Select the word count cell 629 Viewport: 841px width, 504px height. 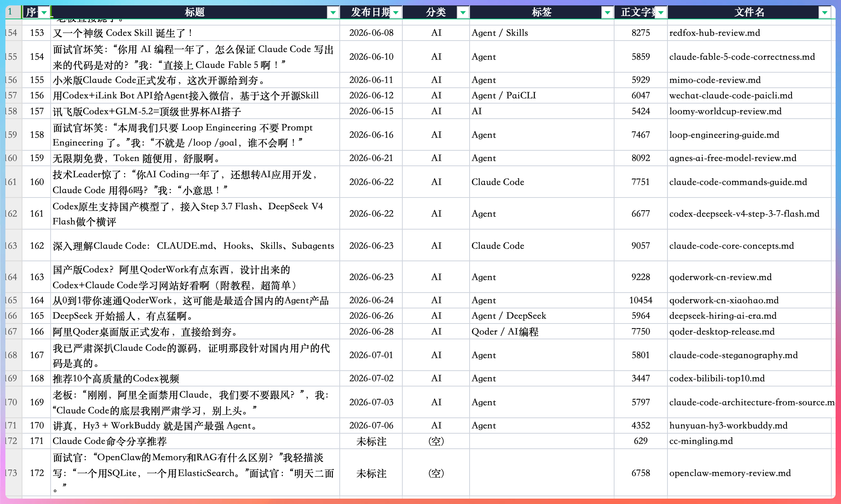[x=641, y=441]
